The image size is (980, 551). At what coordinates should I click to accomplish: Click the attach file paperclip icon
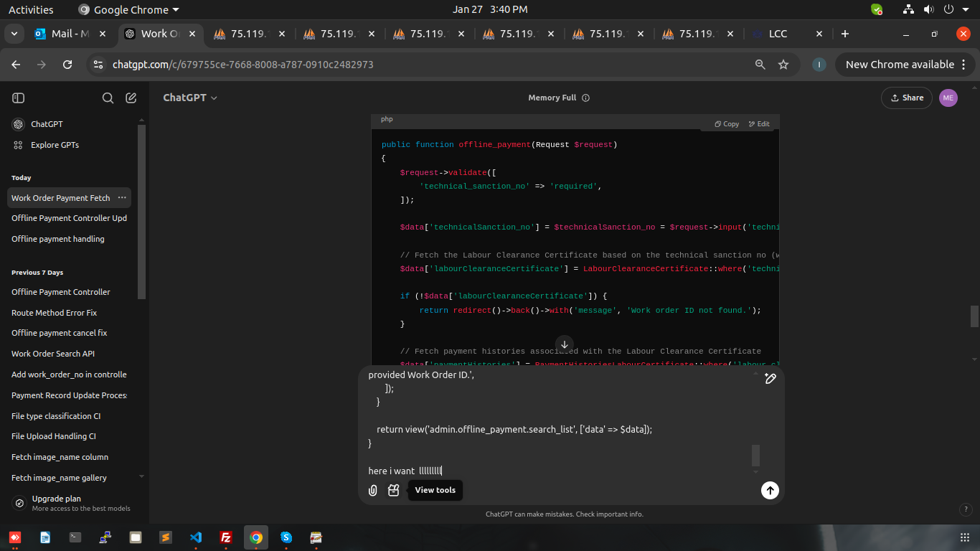(373, 491)
